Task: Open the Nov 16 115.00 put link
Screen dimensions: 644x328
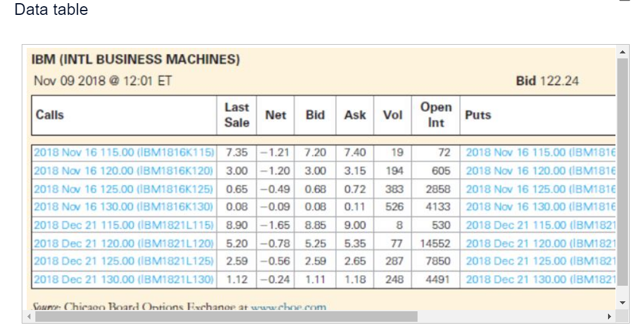Action: 540,152
